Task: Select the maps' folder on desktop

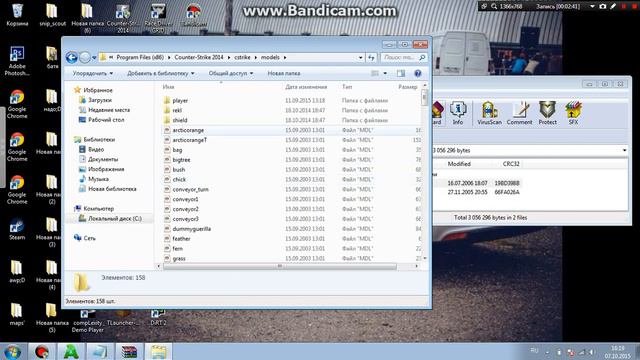Action: point(17,314)
